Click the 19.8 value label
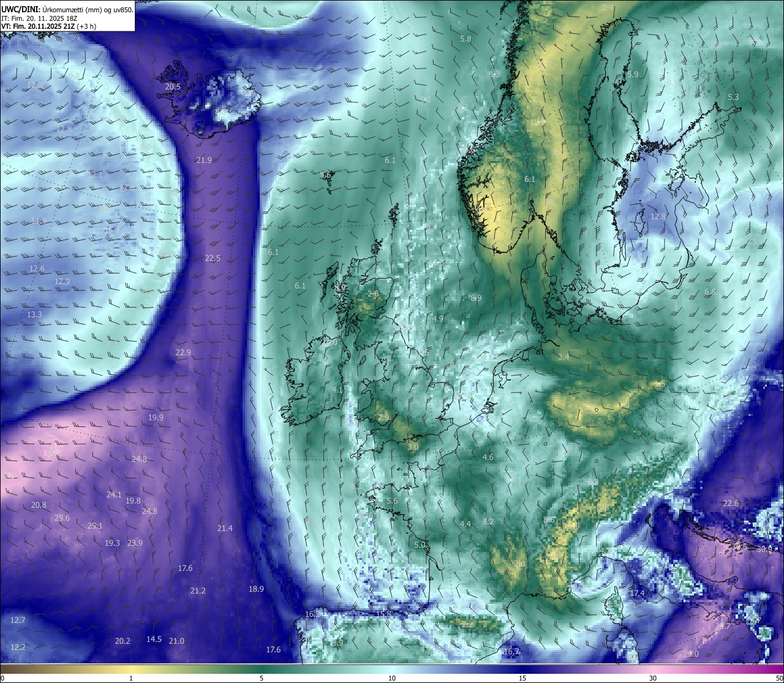 pyautogui.click(x=133, y=501)
